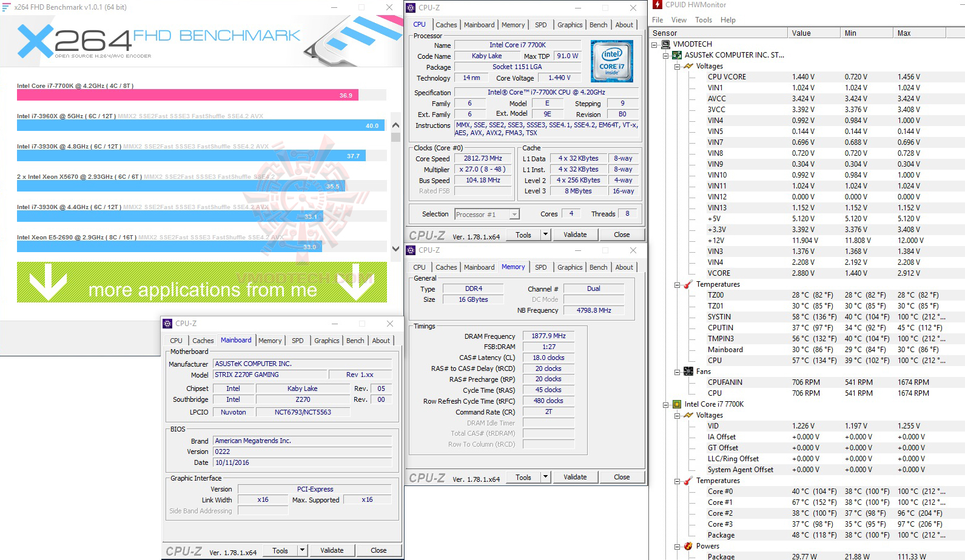Viewport: 965px width, 560px height.
Task: Open the Help menu in HWMonitor
Action: pyautogui.click(x=728, y=20)
